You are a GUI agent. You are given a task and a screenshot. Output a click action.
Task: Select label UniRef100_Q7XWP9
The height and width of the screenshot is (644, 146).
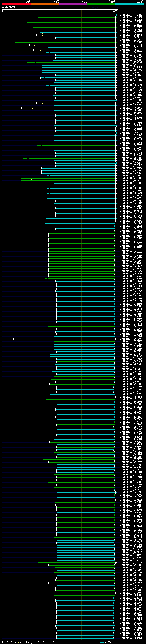tap(131, 168)
